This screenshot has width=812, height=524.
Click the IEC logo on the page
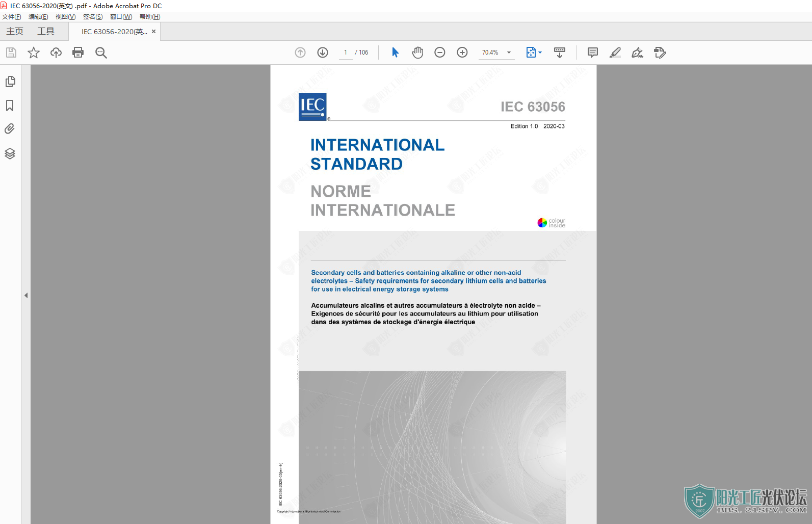312,107
